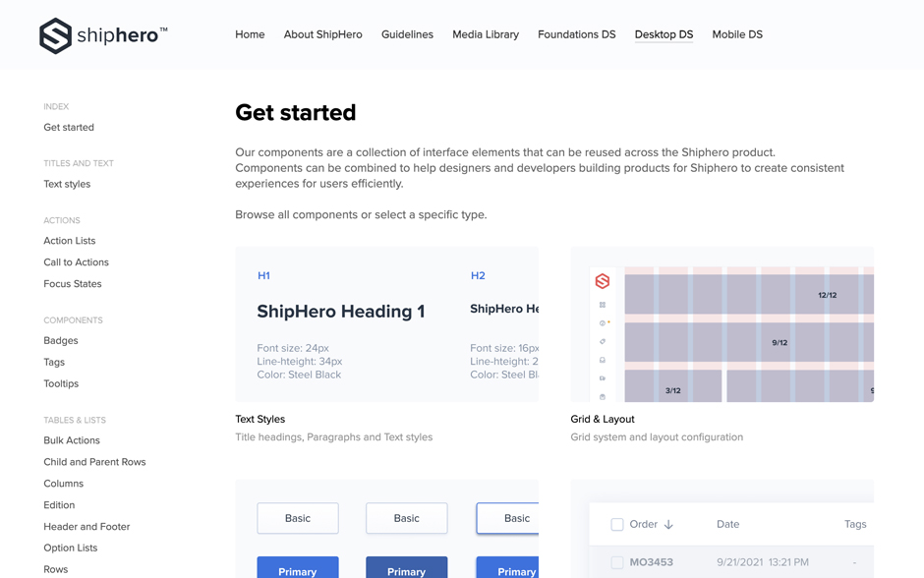The width and height of the screenshot is (924, 578).
Task: Click the truck icon in preview sidebar
Action: 603,378
